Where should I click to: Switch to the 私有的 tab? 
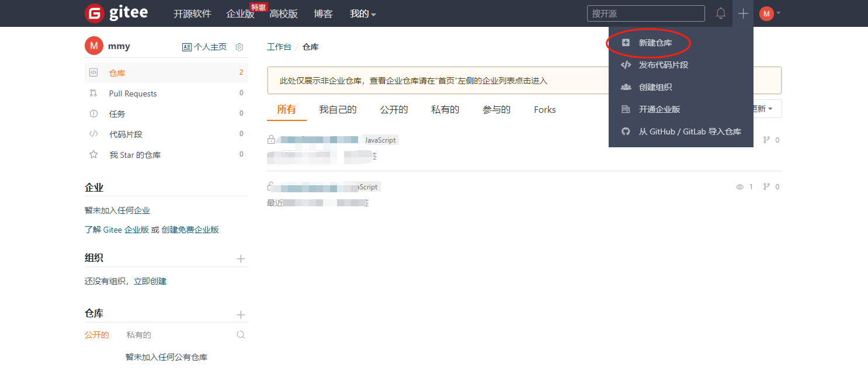pyautogui.click(x=445, y=109)
